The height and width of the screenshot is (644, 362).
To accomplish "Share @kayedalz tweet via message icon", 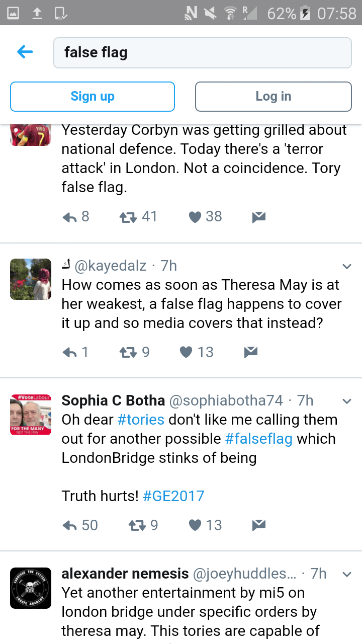I will click(x=250, y=352).
